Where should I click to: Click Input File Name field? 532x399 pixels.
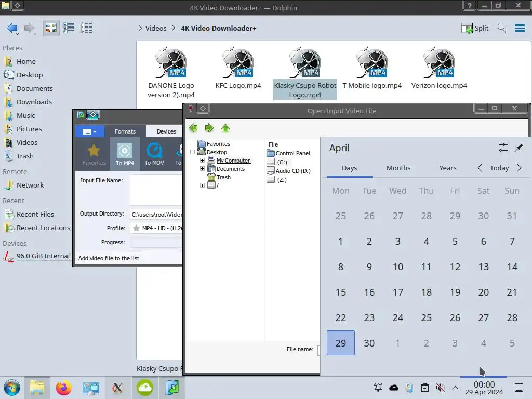(x=156, y=190)
